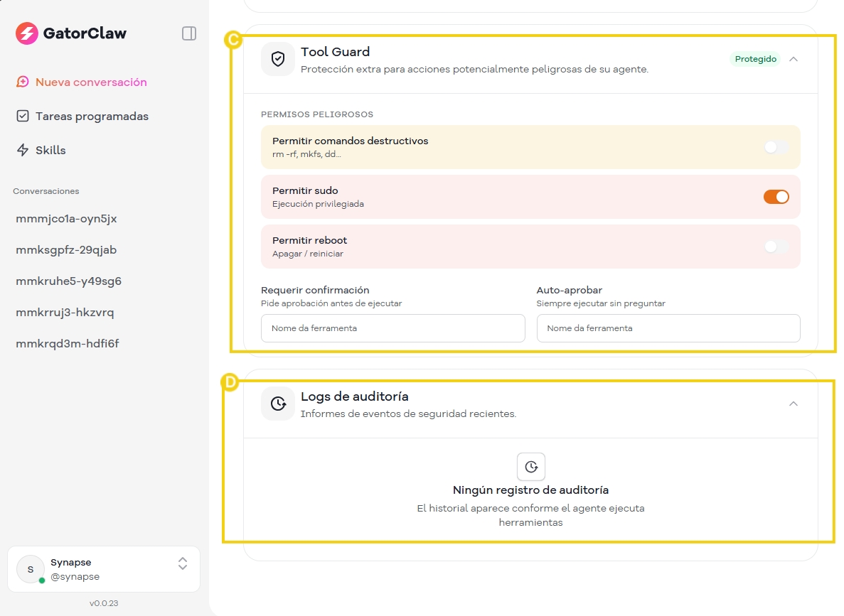Click the GatorClaw lightning logo icon

27,33
